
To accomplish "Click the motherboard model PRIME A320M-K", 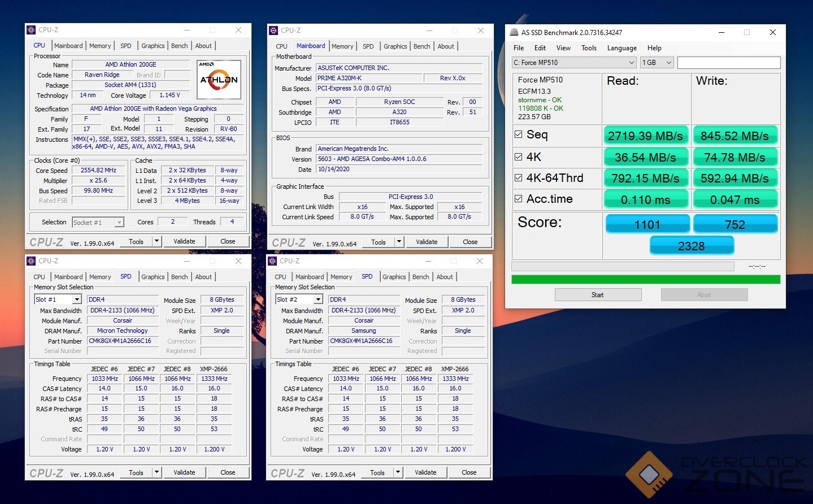I will (368, 78).
